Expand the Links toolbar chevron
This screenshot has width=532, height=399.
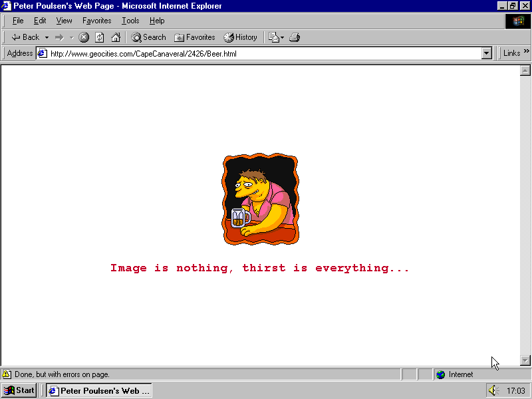pos(527,53)
